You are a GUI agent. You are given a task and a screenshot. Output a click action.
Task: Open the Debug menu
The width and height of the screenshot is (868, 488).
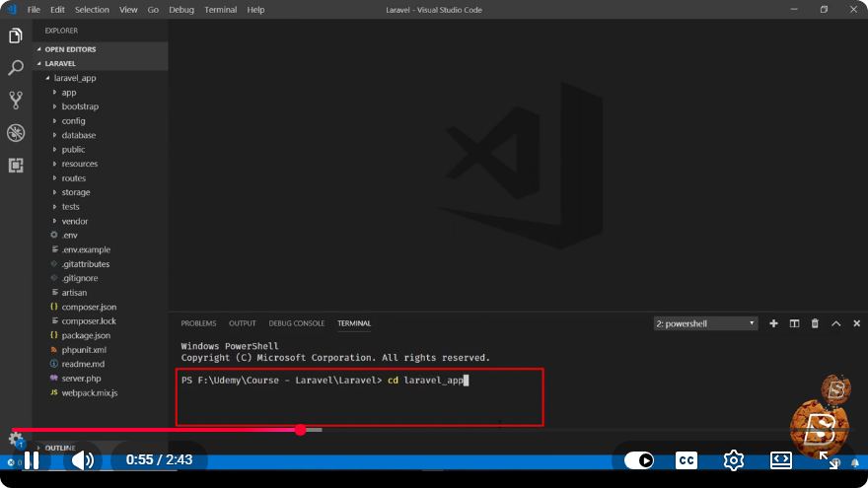[181, 10]
